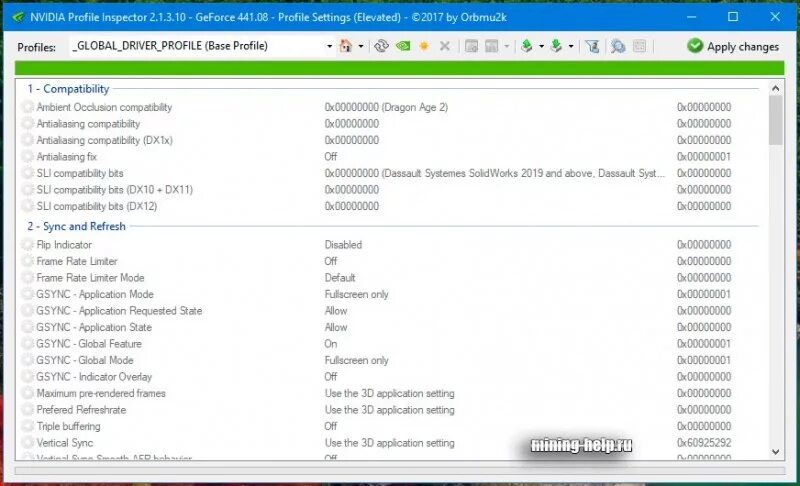Click the add application to profile window icon
This screenshot has height=486, width=800.
471,46
